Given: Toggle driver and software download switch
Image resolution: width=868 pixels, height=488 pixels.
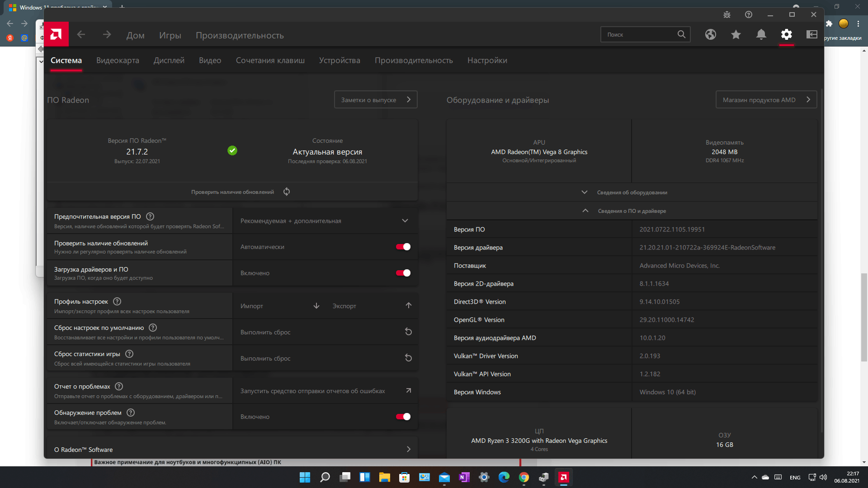Looking at the screenshot, I should click(403, 273).
